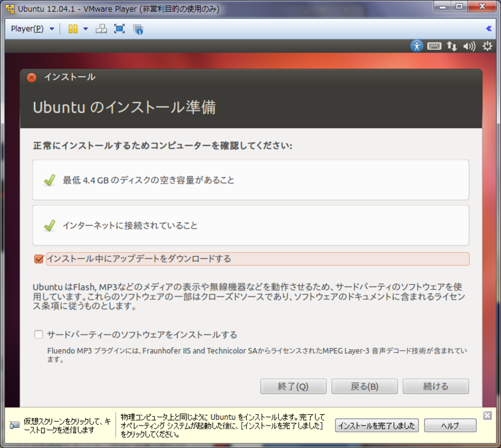Suspend the virtual machine via the pause icon
This screenshot has height=448, width=501.
point(73,28)
